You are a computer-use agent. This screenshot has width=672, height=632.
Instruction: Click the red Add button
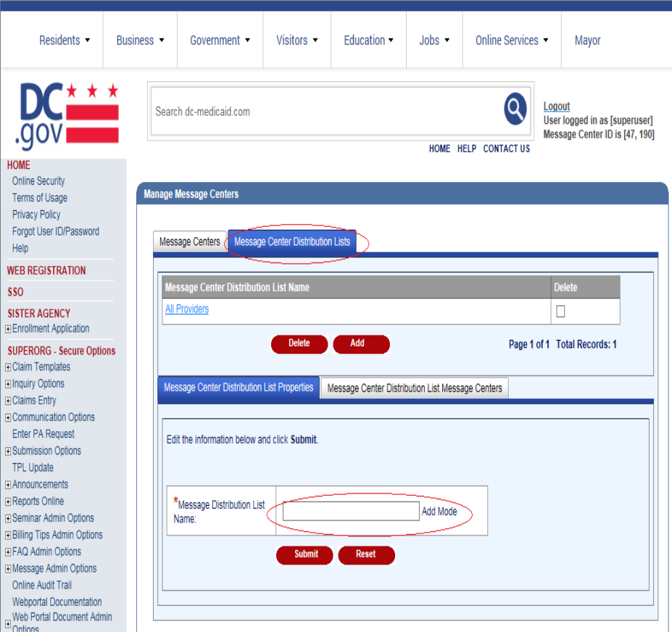(x=360, y=344)
